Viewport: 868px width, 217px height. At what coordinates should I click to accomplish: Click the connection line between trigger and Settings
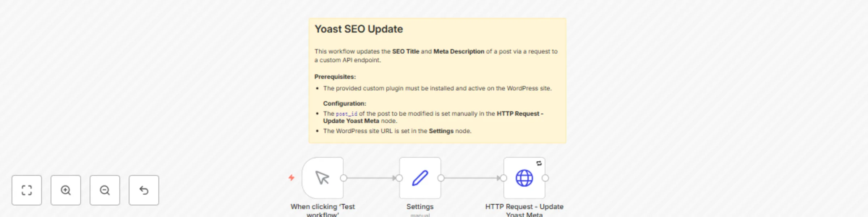(371, 178)
